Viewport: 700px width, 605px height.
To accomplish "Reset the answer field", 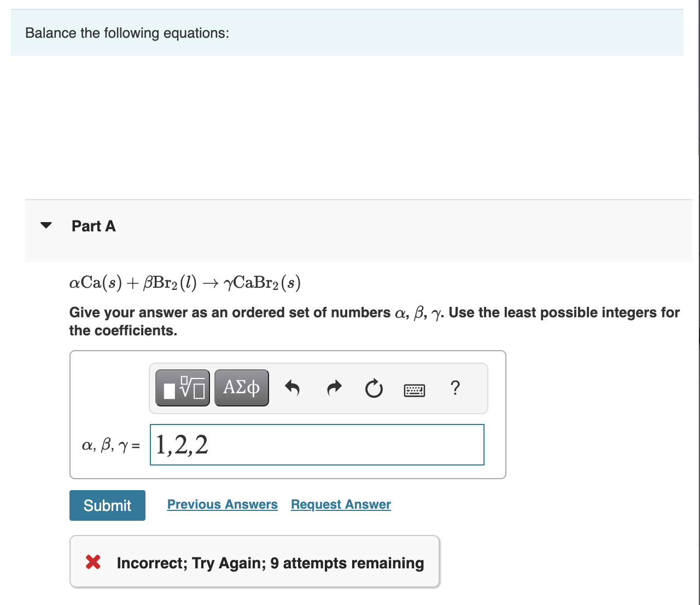I will pos(374,388).
